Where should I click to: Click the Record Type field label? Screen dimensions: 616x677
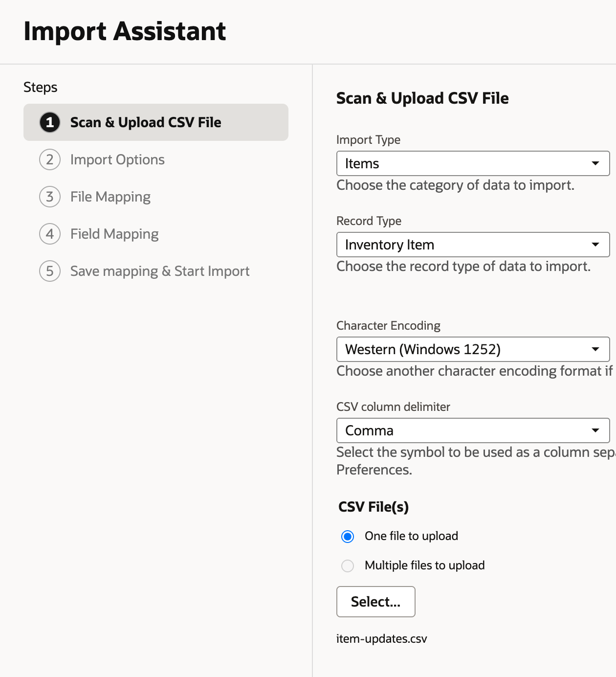pyautogui.click(x=369, y=221)
